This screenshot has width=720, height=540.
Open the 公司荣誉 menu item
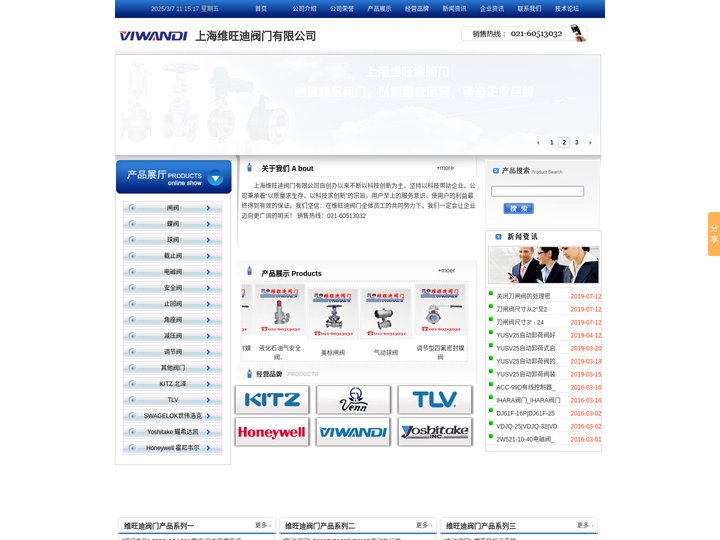tap(342, 8)
